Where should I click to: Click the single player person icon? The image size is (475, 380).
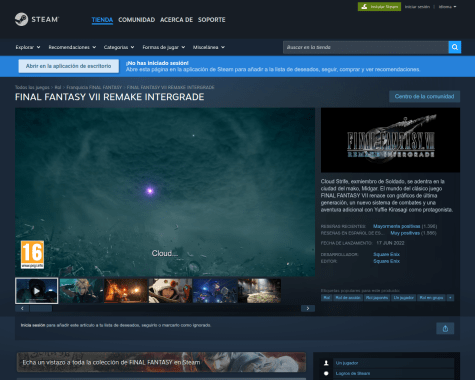[326, 363]
